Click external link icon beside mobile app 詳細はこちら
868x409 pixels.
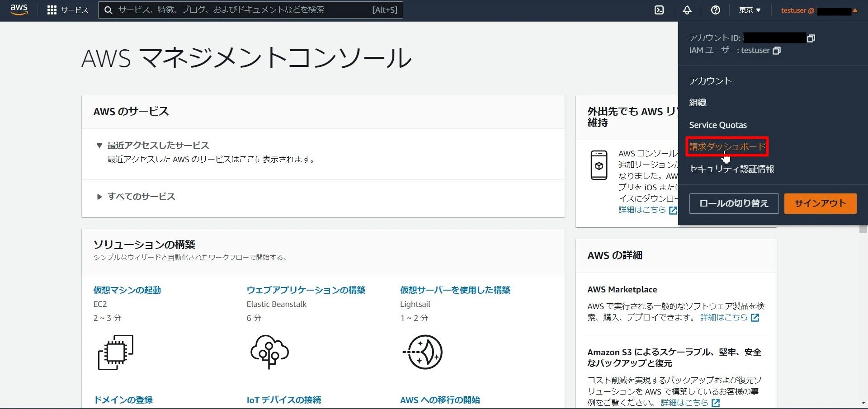[x=673, y=210]
